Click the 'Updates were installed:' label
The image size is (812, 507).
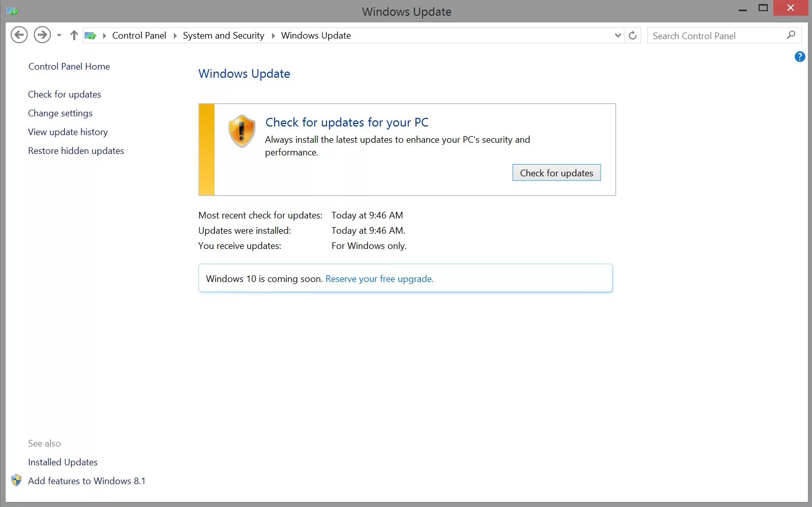245,231
